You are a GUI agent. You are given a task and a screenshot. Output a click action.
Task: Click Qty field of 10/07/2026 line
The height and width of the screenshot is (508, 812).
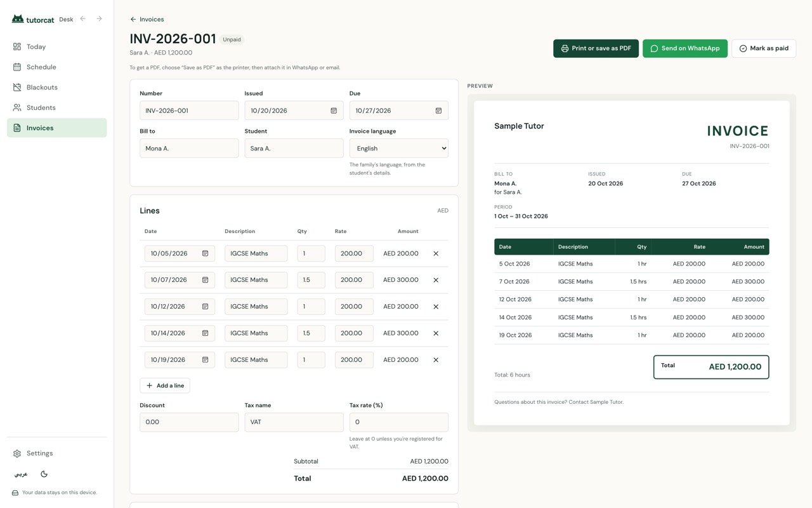click(x=311, y=280)
